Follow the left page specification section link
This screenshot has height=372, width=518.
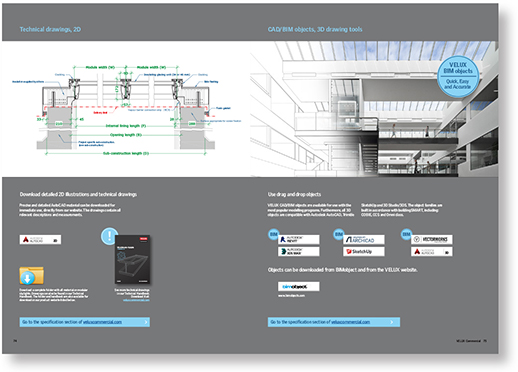pyautogui.click(x=85, y=322)
